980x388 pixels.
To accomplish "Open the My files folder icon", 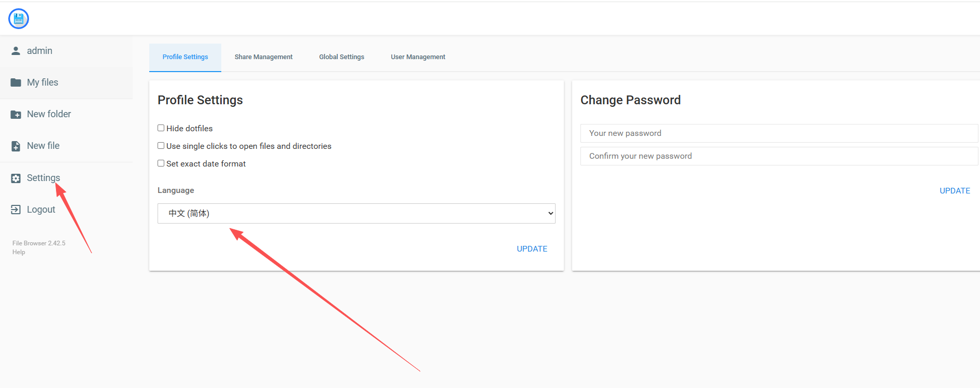I will point(16,82).
